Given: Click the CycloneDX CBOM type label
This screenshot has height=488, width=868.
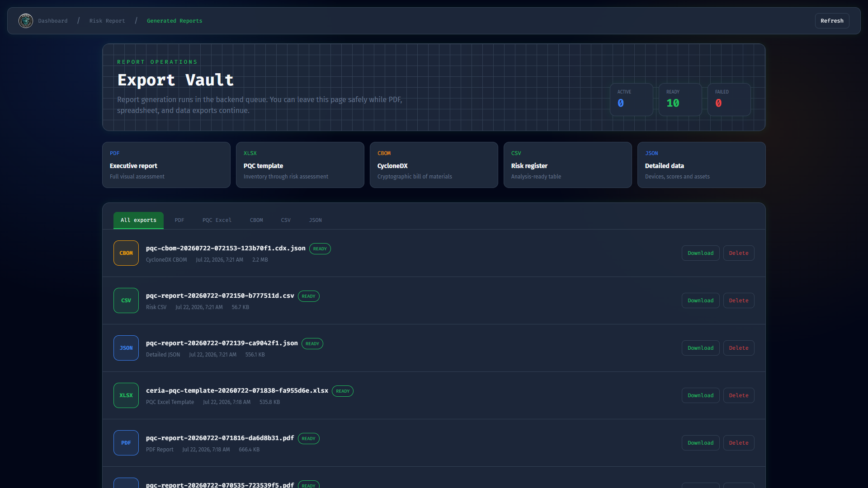Looking at the screenshot, I should point(166,260).
